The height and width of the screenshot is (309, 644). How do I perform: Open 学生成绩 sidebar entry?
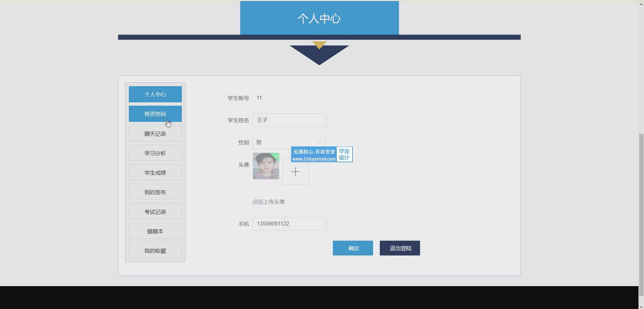(155, 173)
